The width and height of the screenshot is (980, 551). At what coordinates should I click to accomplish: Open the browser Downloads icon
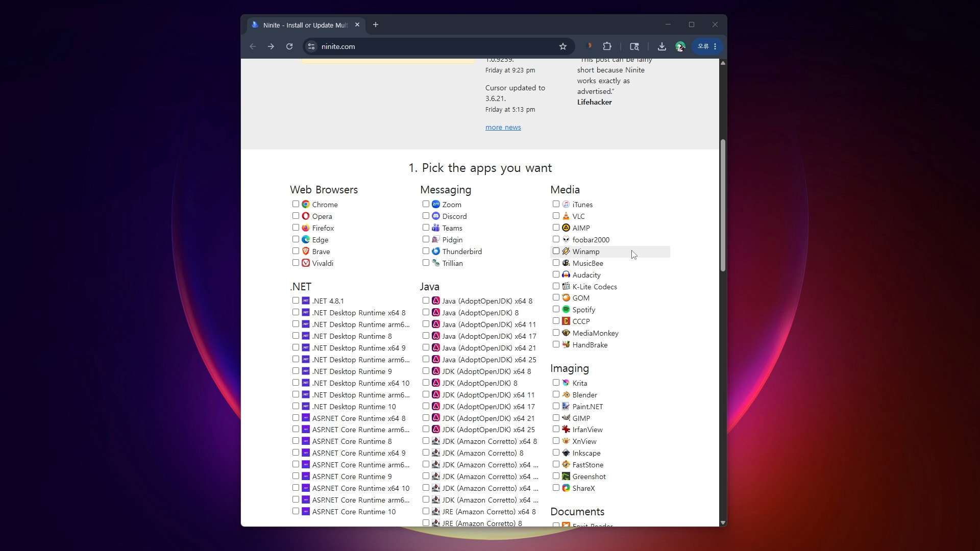pos(662,46)
